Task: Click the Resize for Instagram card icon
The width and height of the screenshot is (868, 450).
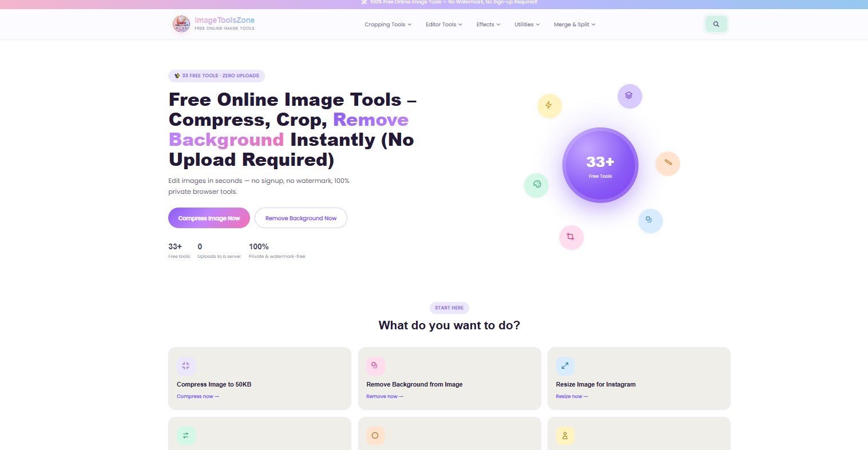Action: pyautogui.click(x=565, y=366)
